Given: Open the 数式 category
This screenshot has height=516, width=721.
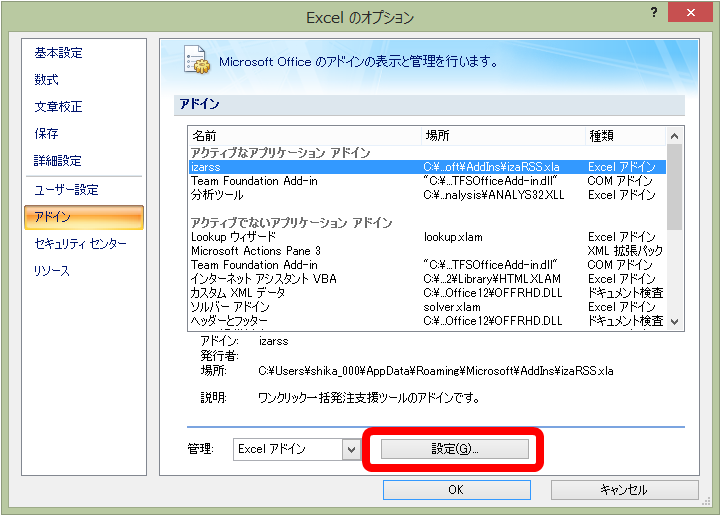Looking at the screenshot, I should pos(46,80).
